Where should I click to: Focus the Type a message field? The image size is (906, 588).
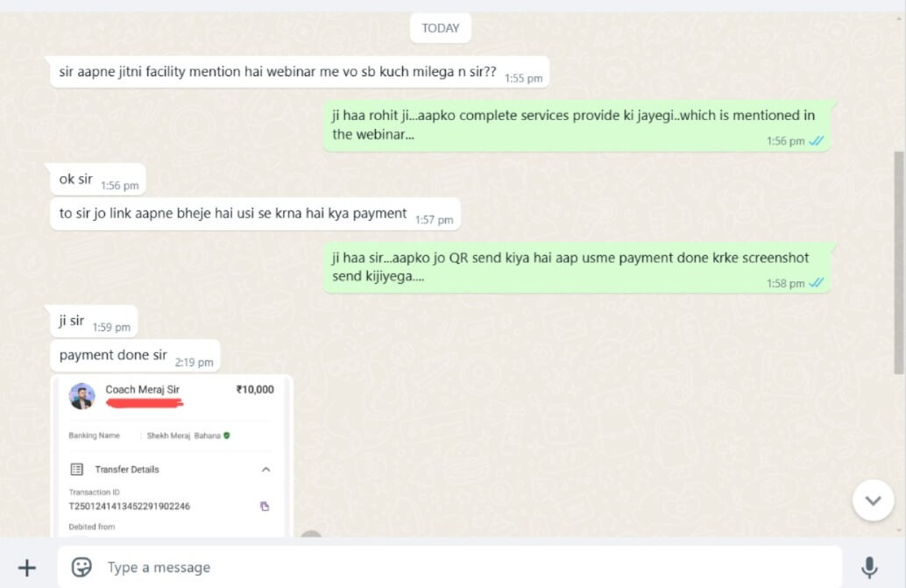[x=449, y=567]
